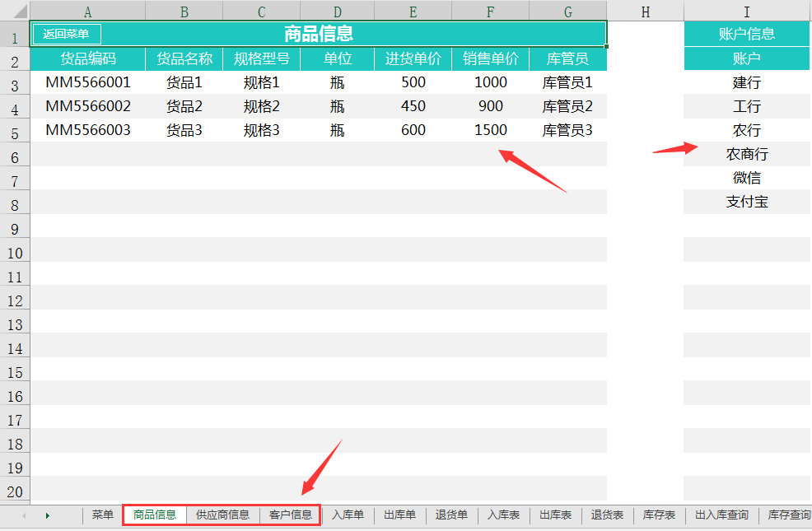The height and width of the screenshot is (531, 812).
Task: Click the 返回菜单 button
Action: tap(66, 34)
